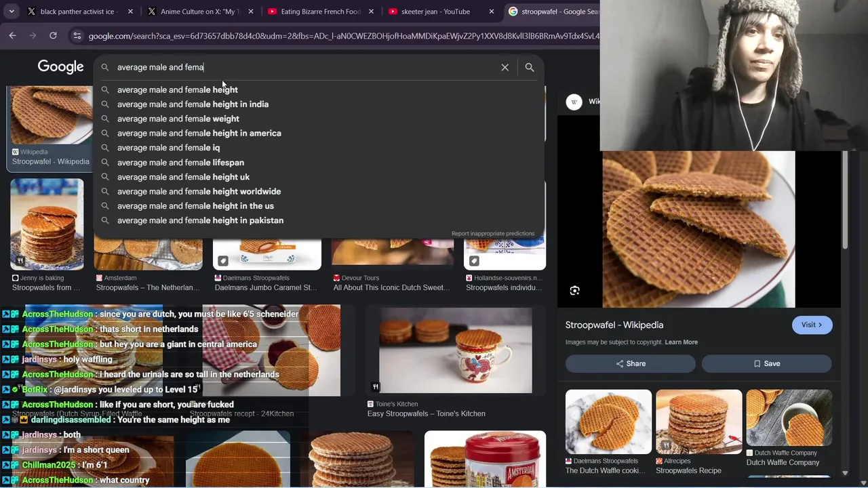Choose suggestion height uk

[x=319, y=177]
